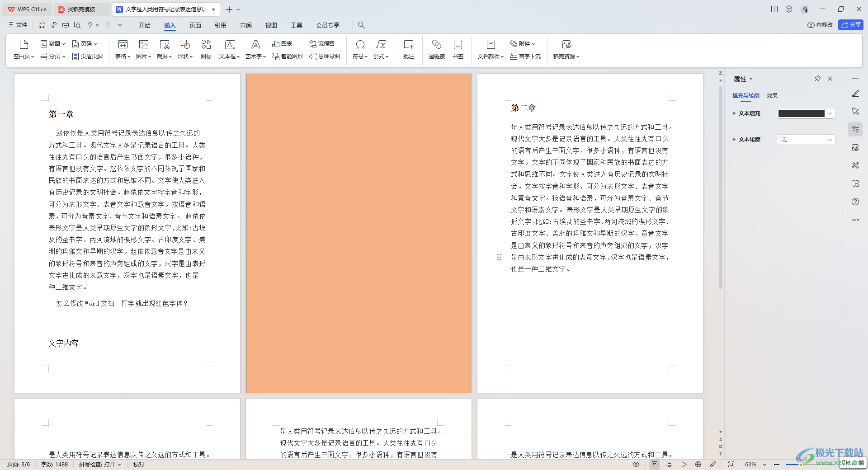
Task: Open the document parts (文档部件) menu
Action: click(x=491, y=49)
